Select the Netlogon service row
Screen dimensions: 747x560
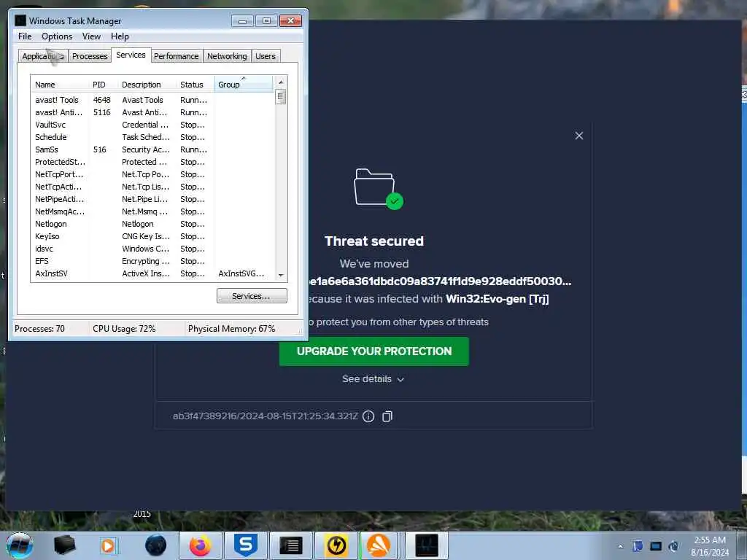tap(152, 224)
